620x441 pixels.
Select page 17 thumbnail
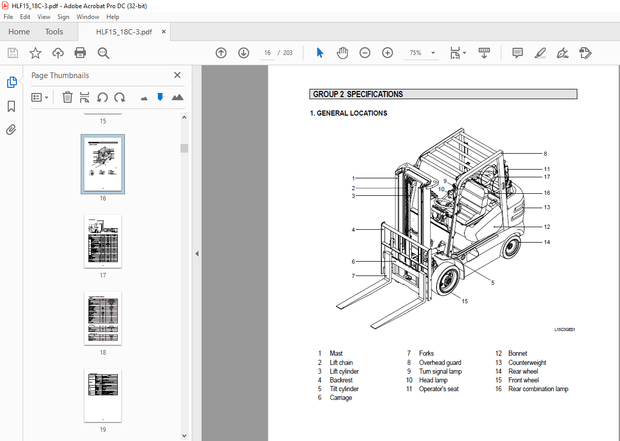click(x=103, y=242)
